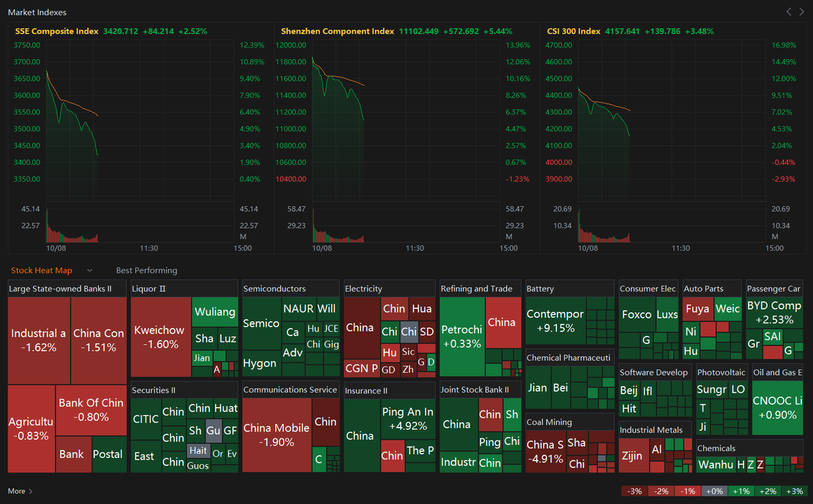Go to previous market indexes page arrow

coord(789,12)
